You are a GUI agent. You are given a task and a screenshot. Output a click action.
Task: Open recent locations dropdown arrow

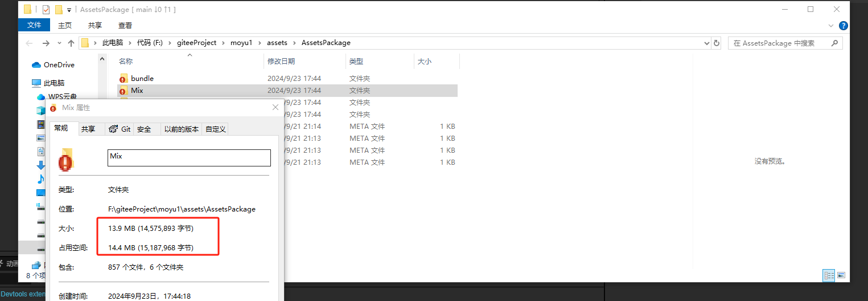click(59, 43)
